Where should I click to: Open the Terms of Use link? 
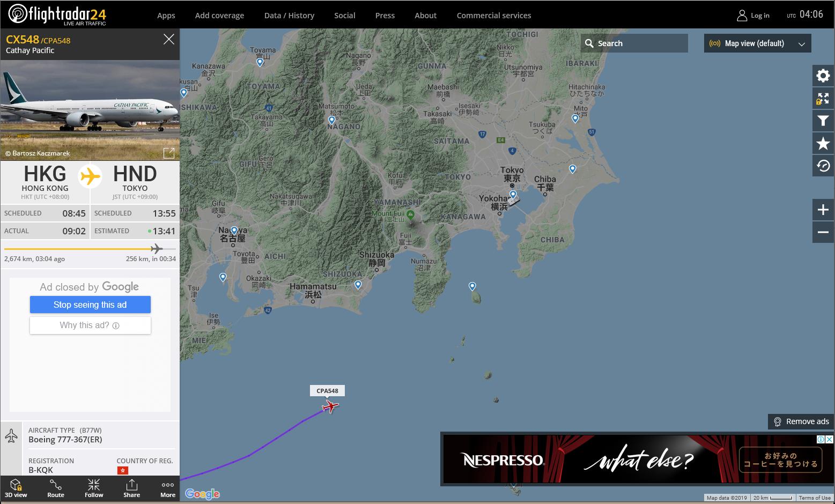[x=815, y=498]
